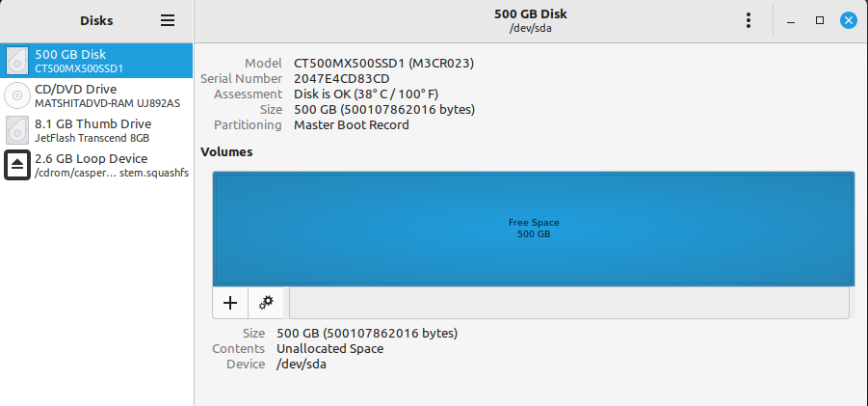
Task: Maximize the Disks window
Action: tap(820, 20)
